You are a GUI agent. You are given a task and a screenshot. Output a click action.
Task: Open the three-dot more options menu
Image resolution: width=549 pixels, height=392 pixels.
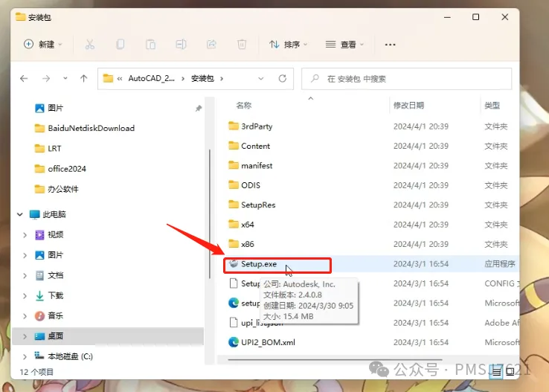coord(390,45)
